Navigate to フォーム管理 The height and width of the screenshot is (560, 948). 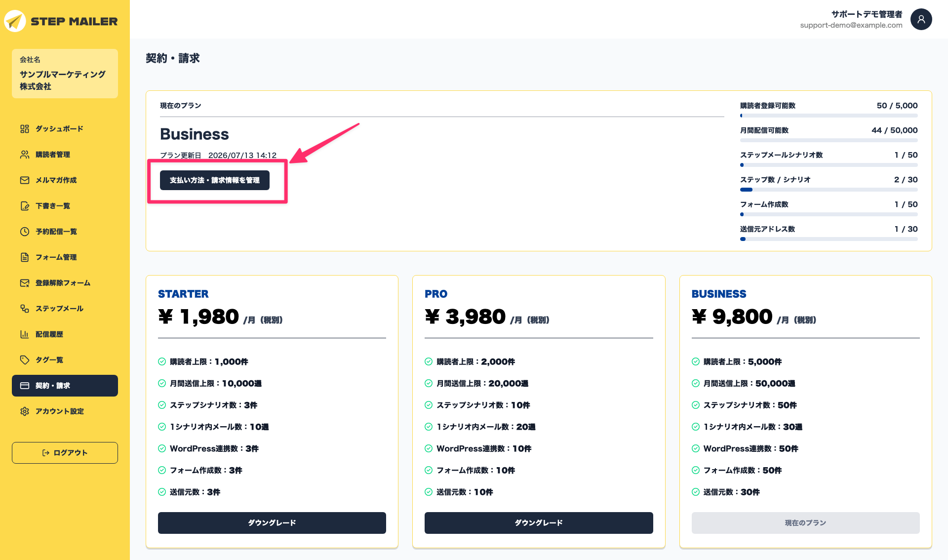65,257
